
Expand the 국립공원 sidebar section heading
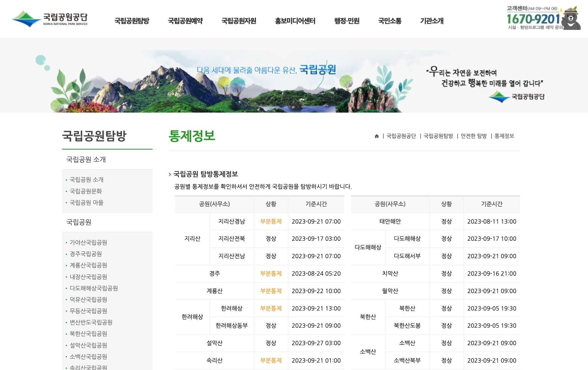click(79, 222)
